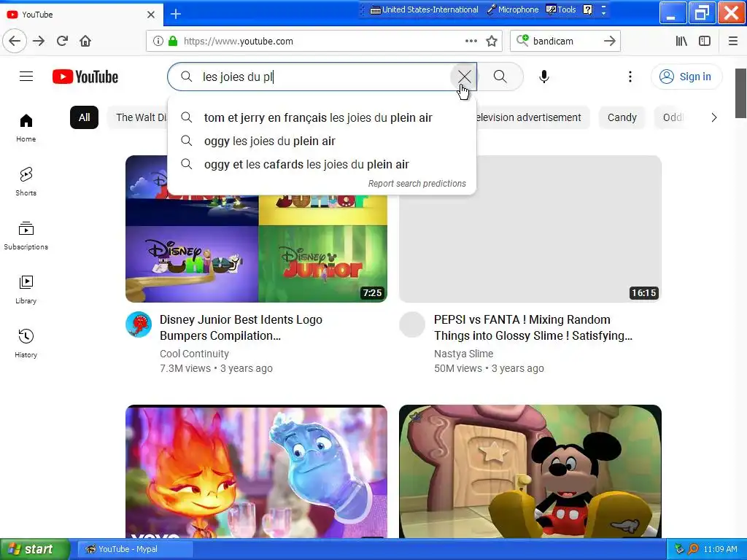Reload the current page
The height and width of the screenshot is (560, 747).
tap(62, 41)
